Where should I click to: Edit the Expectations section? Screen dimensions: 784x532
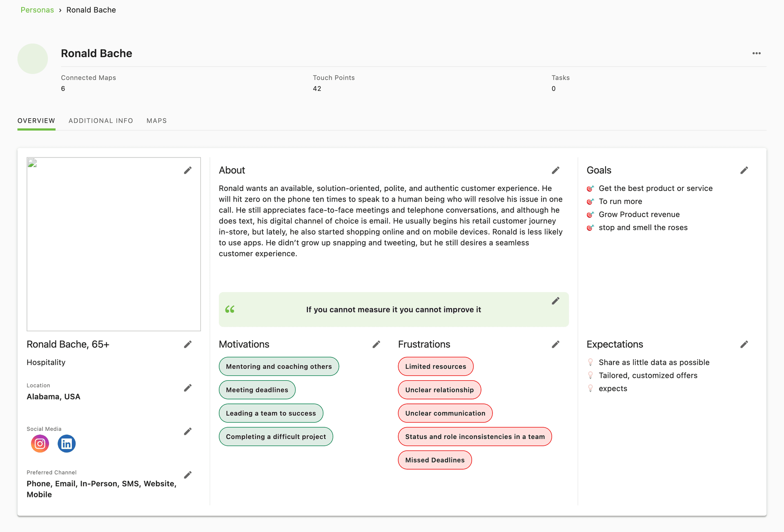click(744, 344)
